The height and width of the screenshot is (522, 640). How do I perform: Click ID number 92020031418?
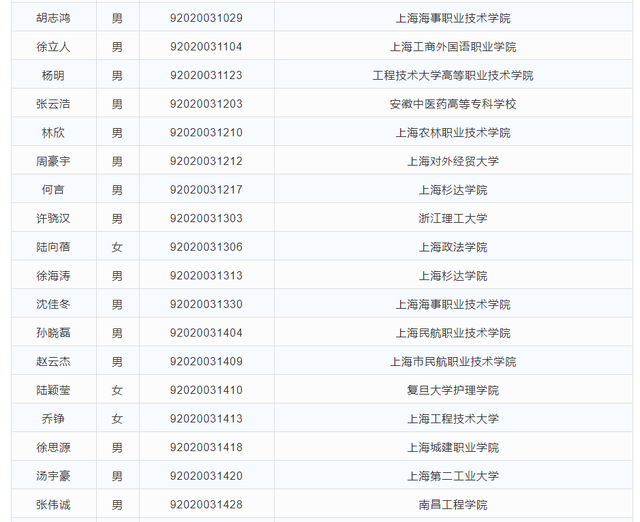(x=206, y=447)
